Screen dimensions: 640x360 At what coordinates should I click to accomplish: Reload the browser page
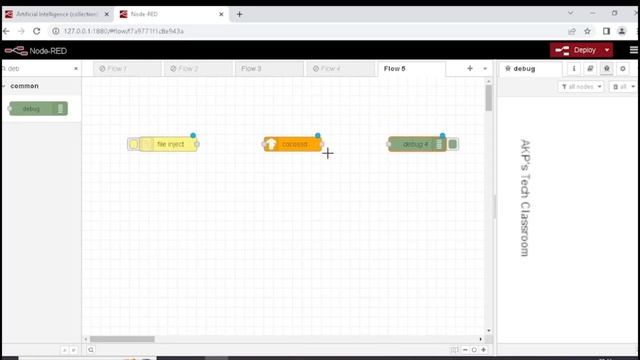(x=37, y=31)
